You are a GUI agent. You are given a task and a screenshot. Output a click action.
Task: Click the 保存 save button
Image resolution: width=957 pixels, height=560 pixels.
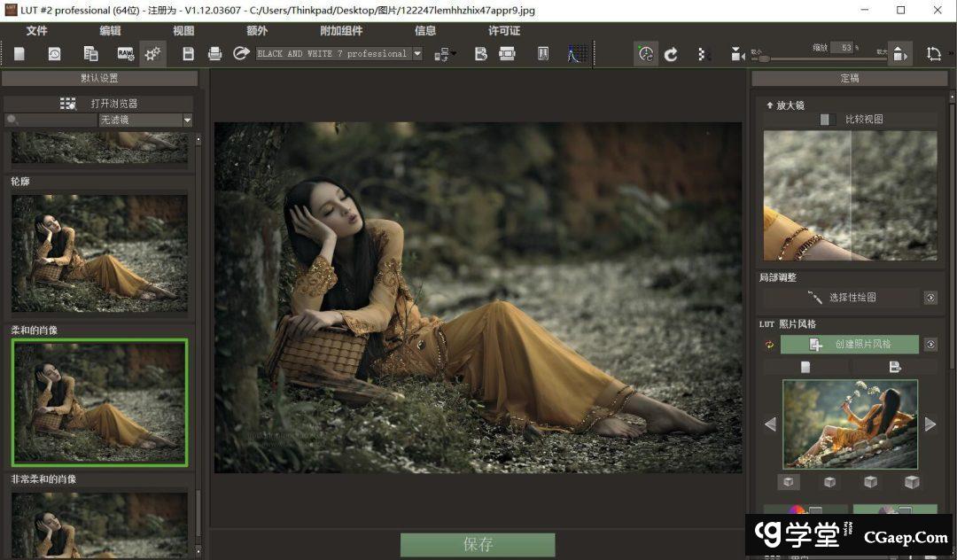pyautogui.click(x=478, y=544)
